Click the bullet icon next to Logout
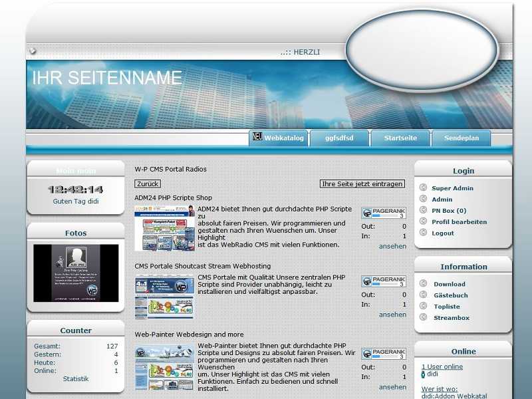532x399 pixels. (x=424, y=233)
